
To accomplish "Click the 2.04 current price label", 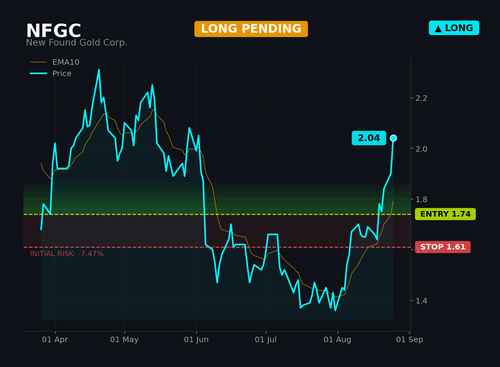I will pos(369,138).
